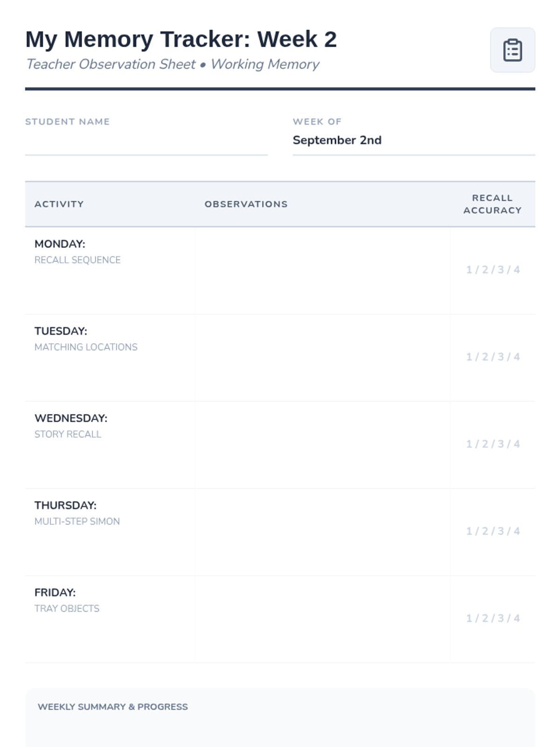
Task: Click the Thursday: Multi-Step Simon activity label
Action: [77, 513]
